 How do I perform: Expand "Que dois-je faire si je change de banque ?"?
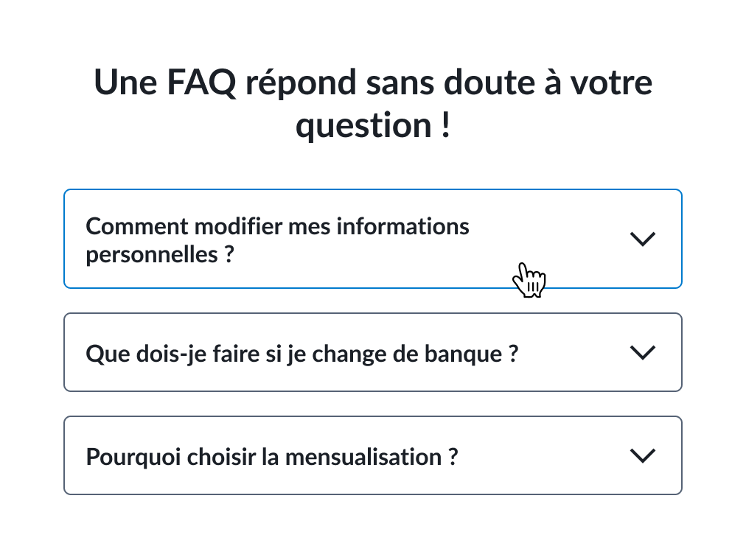point(372,353)
